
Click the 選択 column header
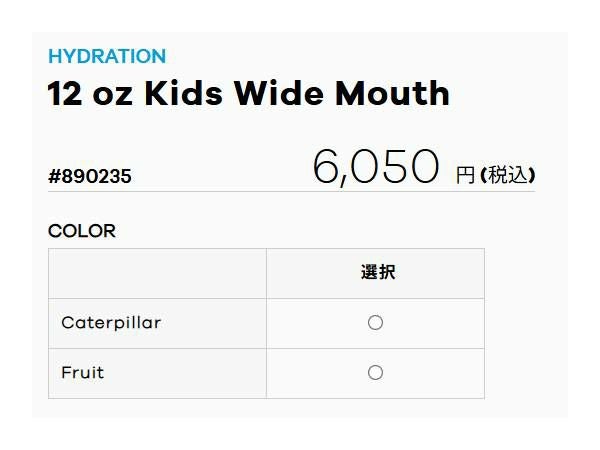point(375,273)
